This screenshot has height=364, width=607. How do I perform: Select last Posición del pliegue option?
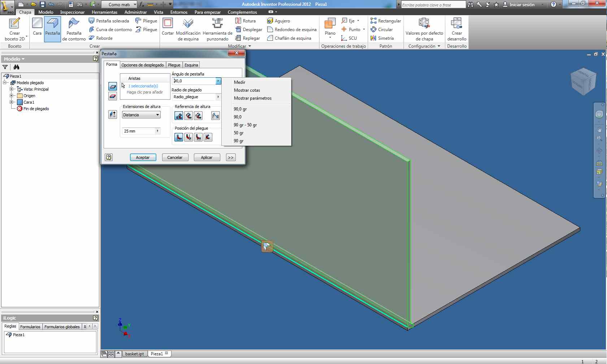point(208,137)
